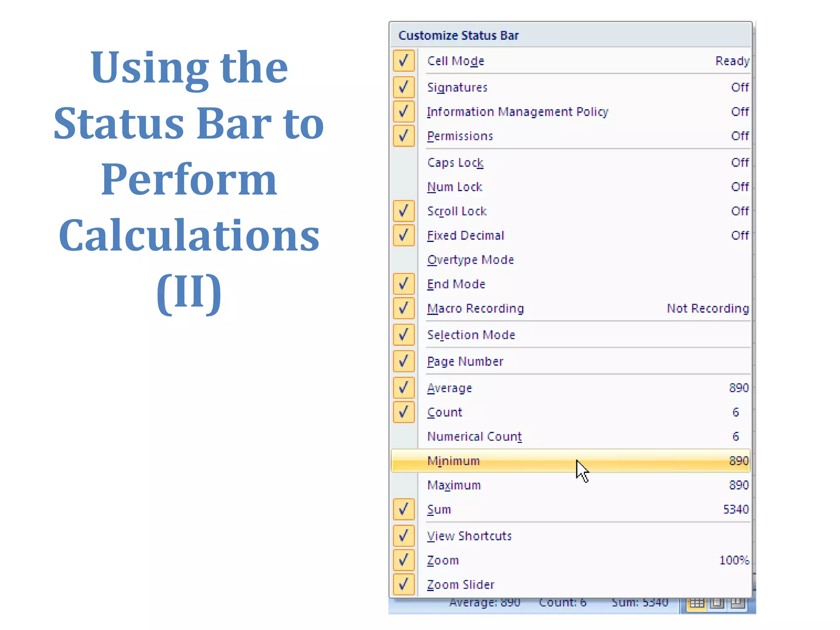
Task: Click the 'Average: 890' status bar text
Action: pyautogui.click(x=485, y=603)
